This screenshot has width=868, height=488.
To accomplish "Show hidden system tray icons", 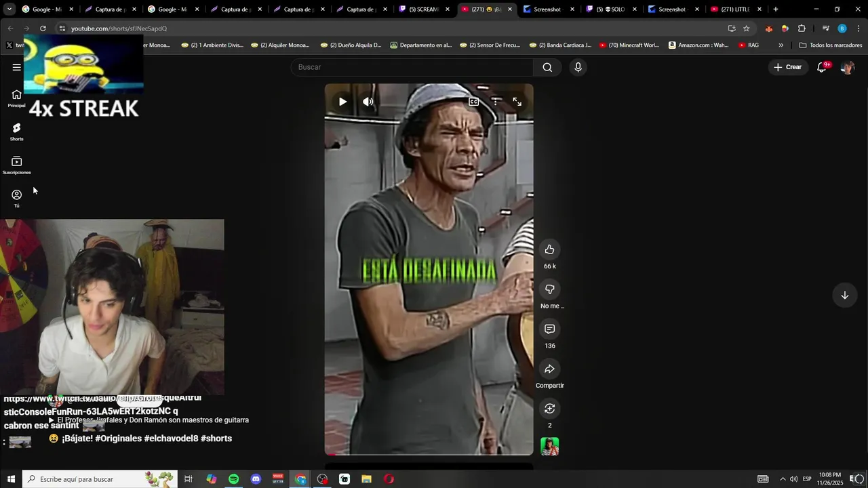I will click(783, 479).
